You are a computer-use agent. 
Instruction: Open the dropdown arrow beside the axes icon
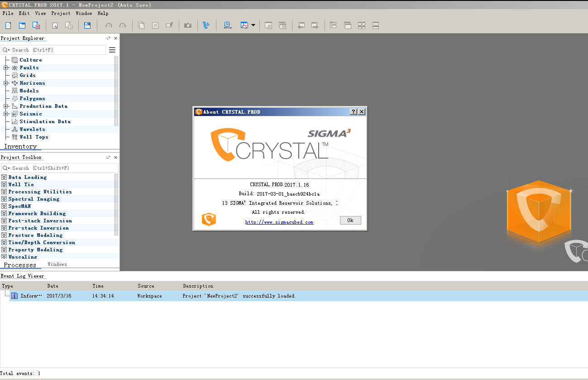tap(253, 25)
